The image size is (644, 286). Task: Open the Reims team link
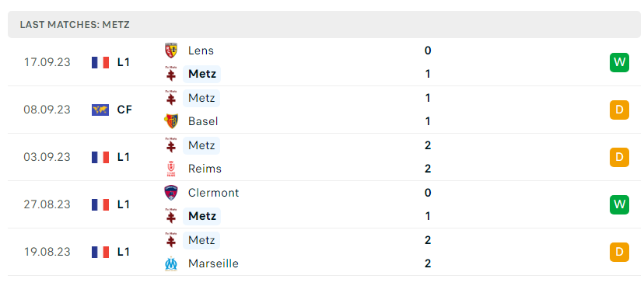point(205,169)
